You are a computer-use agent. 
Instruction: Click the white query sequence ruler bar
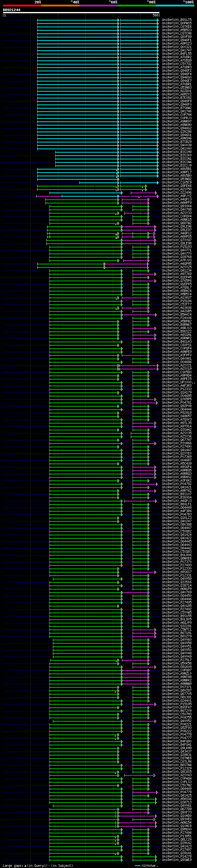tap(81, 13)
